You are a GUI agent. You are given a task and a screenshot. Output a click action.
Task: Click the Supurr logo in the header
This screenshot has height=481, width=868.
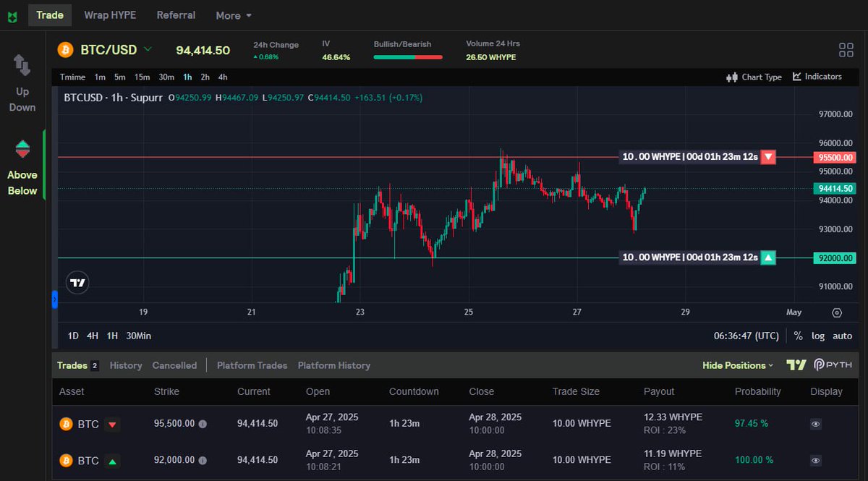tap(11, 14)
